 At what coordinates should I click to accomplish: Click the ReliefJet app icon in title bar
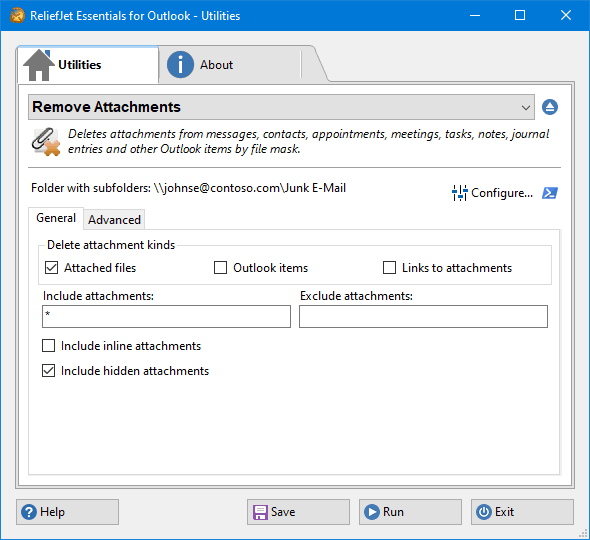[17, 15]
